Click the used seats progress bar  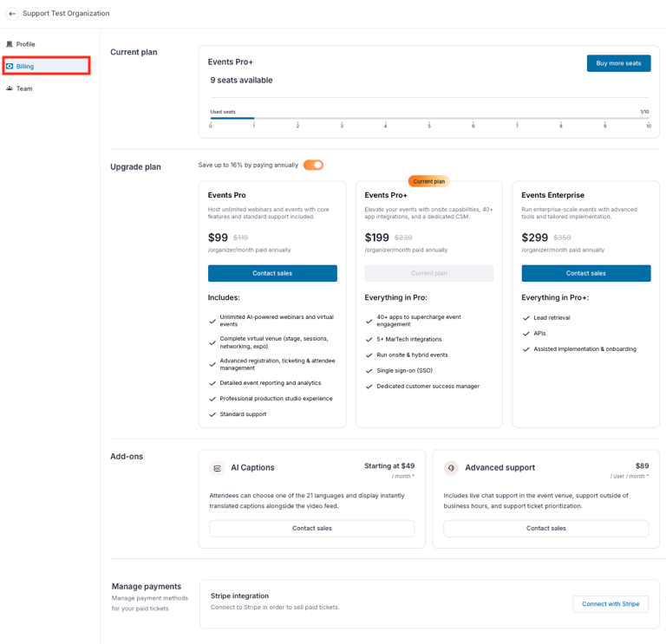pos(429,118)
